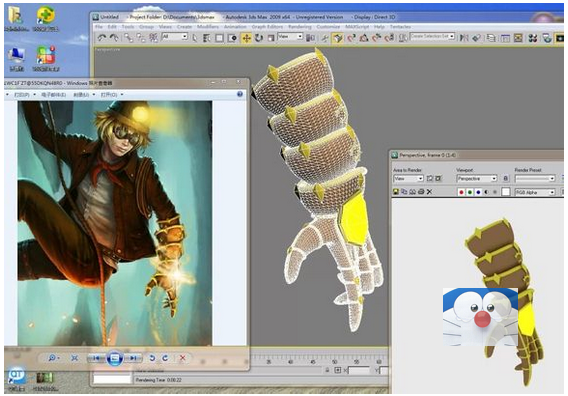Open the Viewport Perspective dropdown
The height and width of the screenshot is (396, 568).
click(476, 179)
